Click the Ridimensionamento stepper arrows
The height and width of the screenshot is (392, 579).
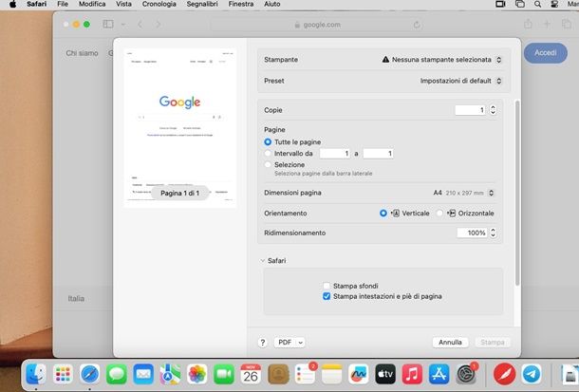(x=493, y=233)
